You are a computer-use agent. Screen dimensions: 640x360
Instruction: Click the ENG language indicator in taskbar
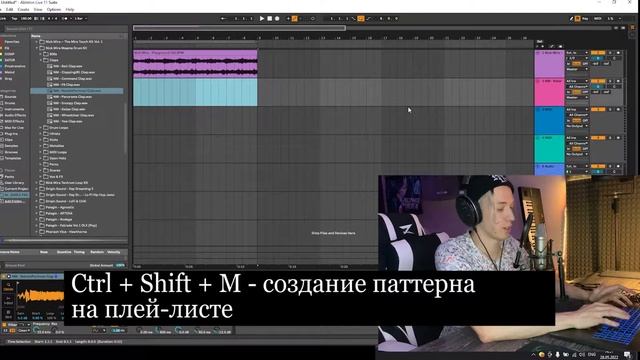(592, 354)
